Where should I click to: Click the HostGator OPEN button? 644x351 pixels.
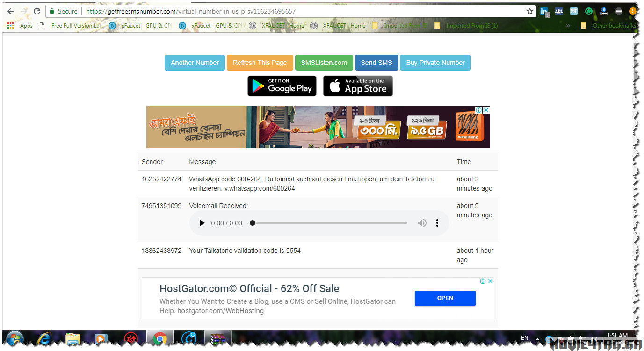pyautogui.click(x=445, y=298)
